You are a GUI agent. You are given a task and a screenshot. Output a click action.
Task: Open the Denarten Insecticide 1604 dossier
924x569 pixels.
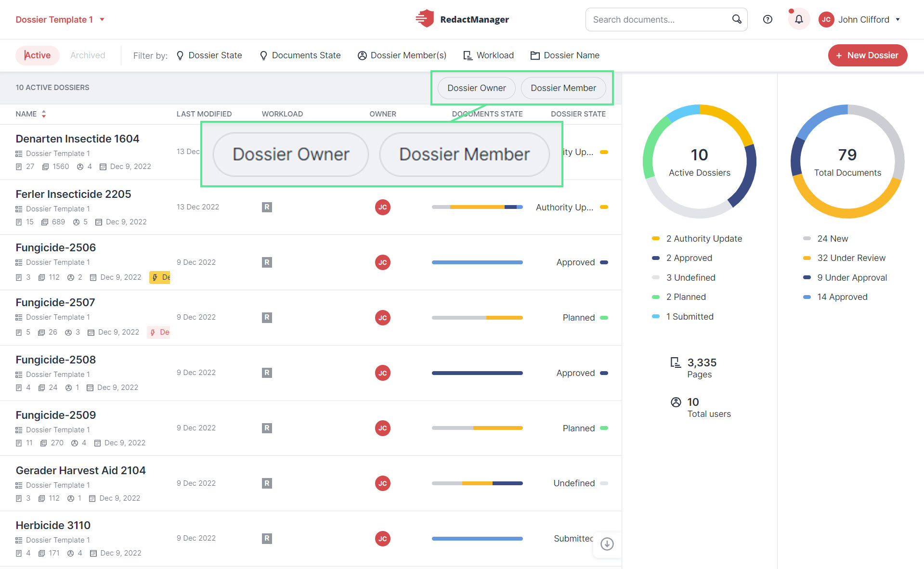pyautogui.click(x=78, y=139)
